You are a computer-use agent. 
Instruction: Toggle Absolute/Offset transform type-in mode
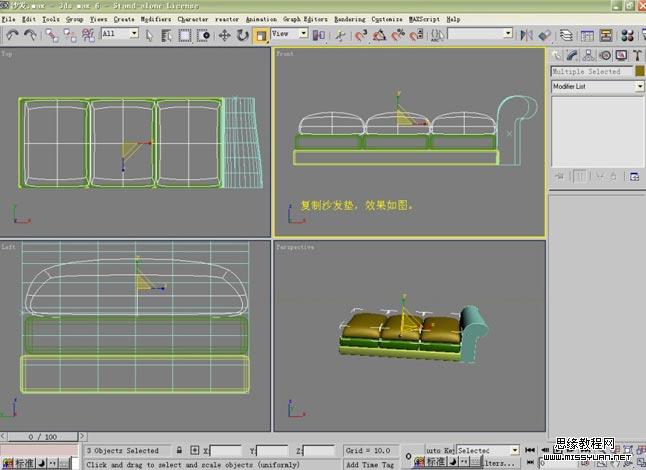pyautogui.click(x=195, y=450)
